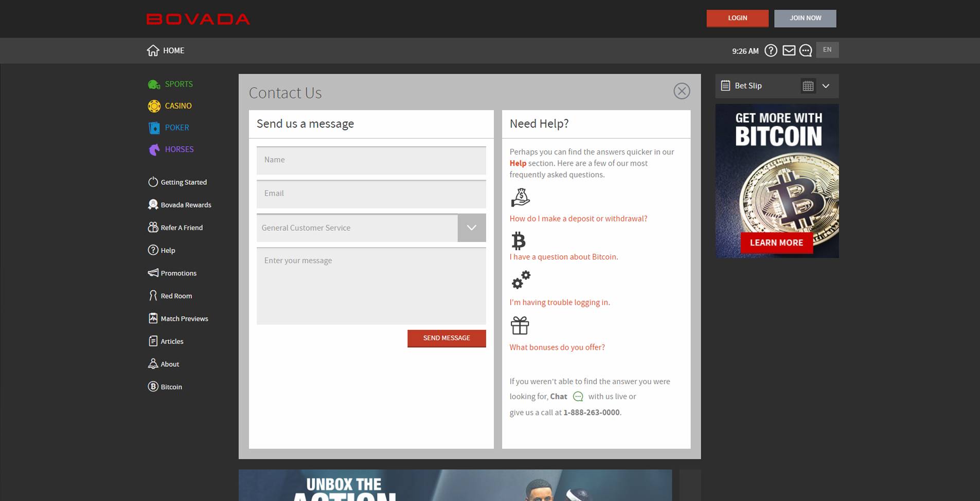Click the home house icon

pyautogui.click(x=153, y=50)
